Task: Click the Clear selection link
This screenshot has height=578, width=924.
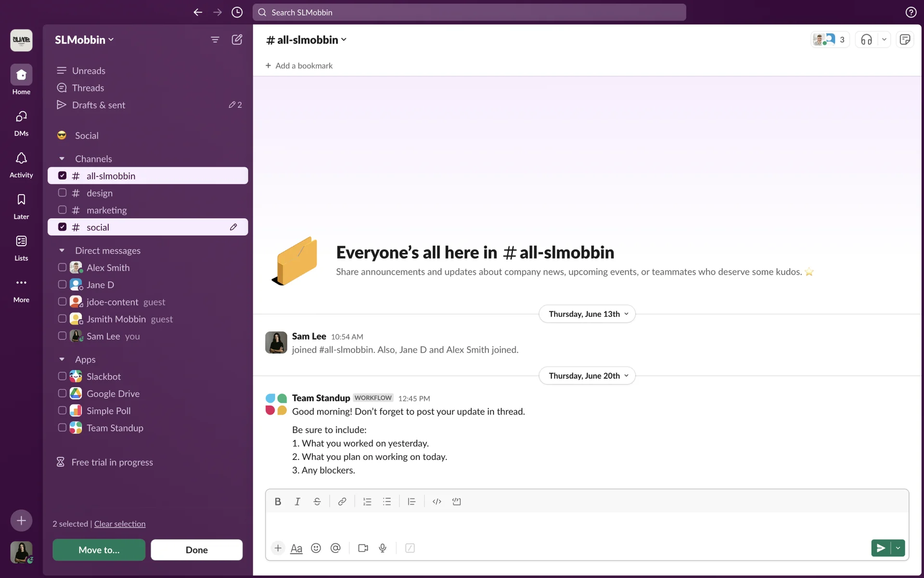Action: 120,524
